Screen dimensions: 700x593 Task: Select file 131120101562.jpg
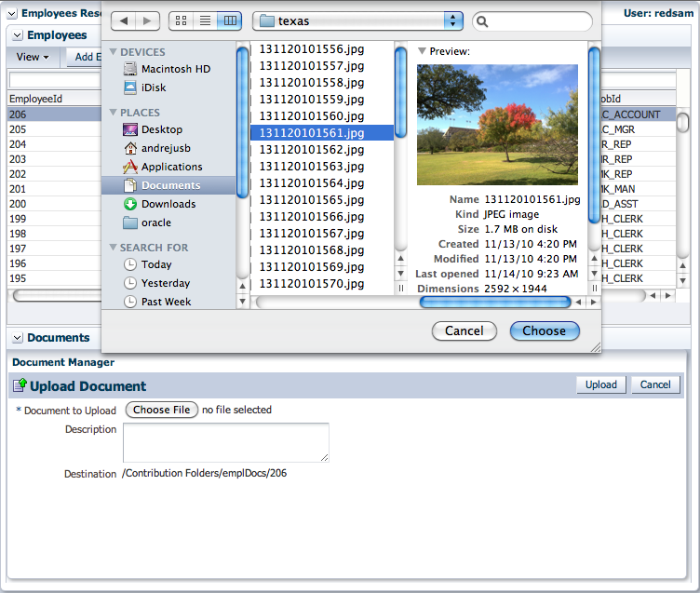point(322,150)
